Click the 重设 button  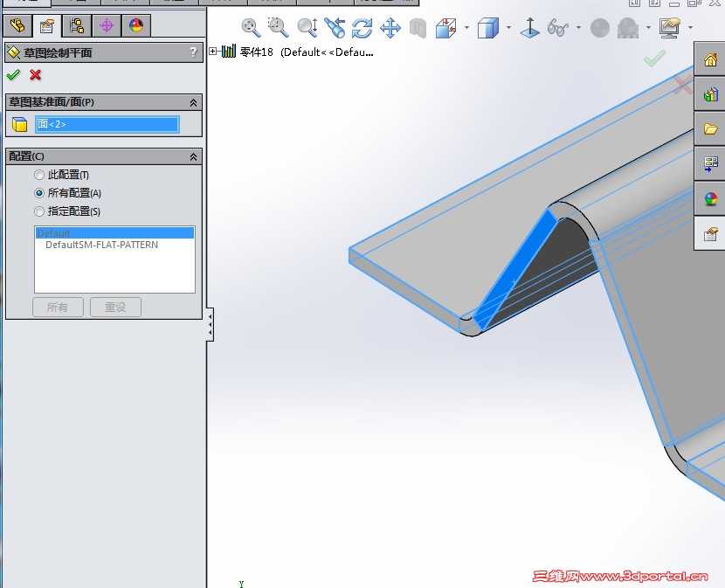click(115, 307)
